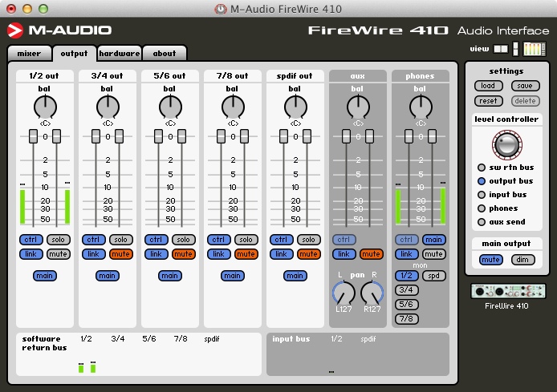Solo the 1/2 out channel
The width and height of the screenshot is (557, 392).
click(59, 240)
